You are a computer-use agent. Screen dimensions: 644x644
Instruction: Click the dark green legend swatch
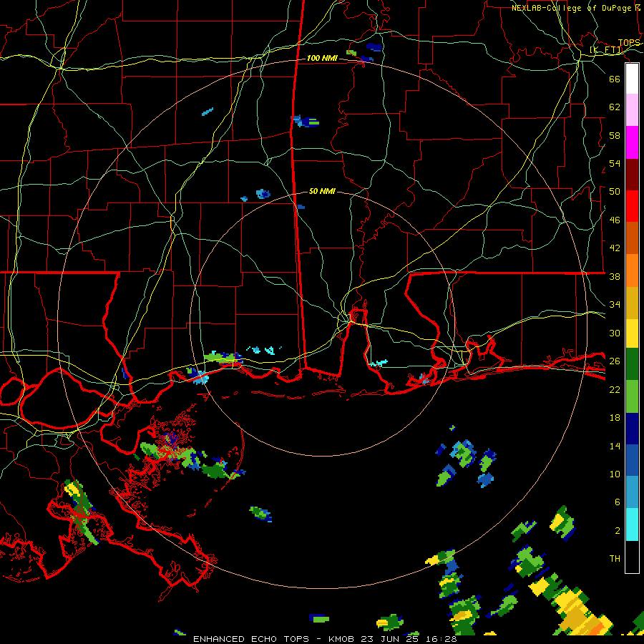(632, 364)
